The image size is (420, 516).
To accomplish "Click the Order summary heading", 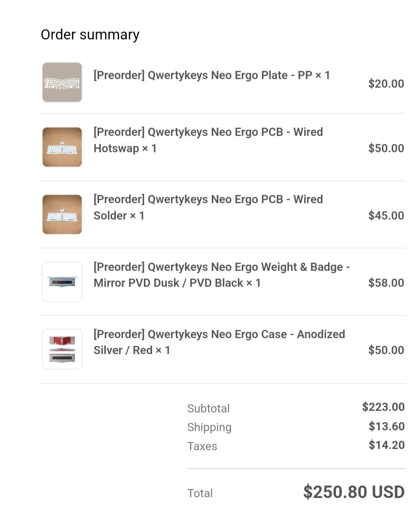I will tap(90, 35).
